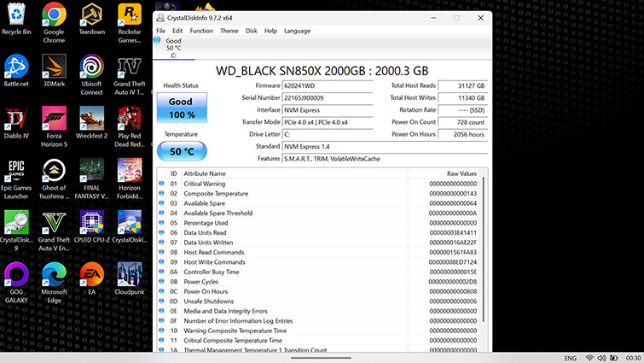
Task: Click the Total Host Reads 31127 GB value
Action: coord(463,86)
